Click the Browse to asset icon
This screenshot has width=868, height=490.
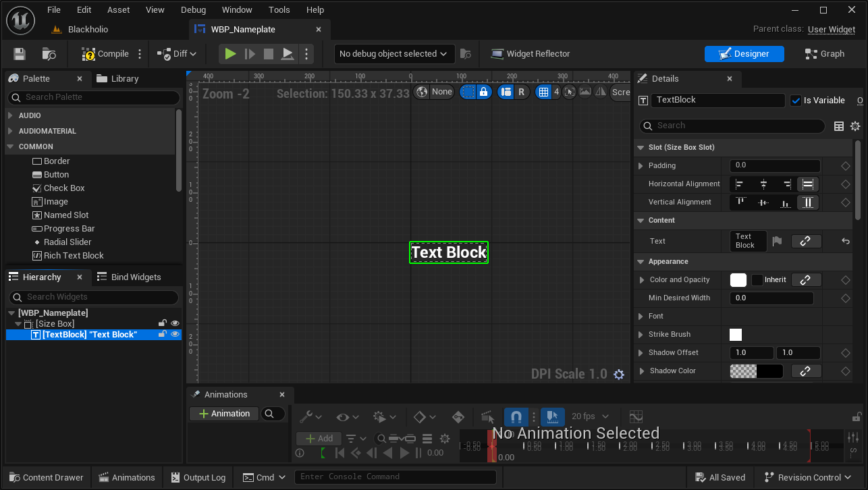49,54
